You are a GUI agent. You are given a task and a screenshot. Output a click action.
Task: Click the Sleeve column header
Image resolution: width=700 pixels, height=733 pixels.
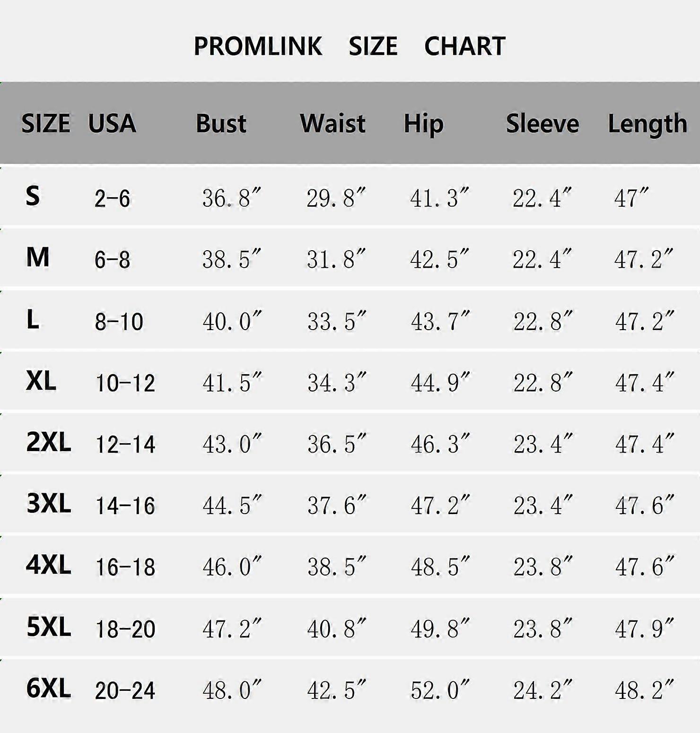[x=542, y=123]
